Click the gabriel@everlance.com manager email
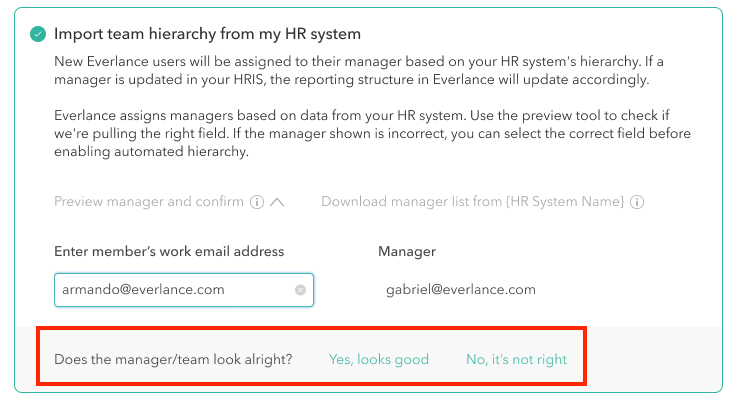Viewport: 738px width, 404px height. 460,290
